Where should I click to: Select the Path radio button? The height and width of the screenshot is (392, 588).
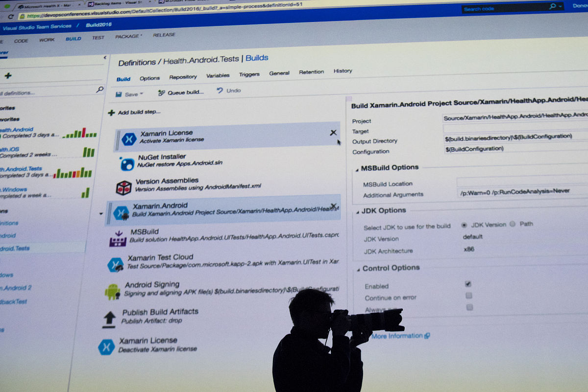tap(513, 224)
